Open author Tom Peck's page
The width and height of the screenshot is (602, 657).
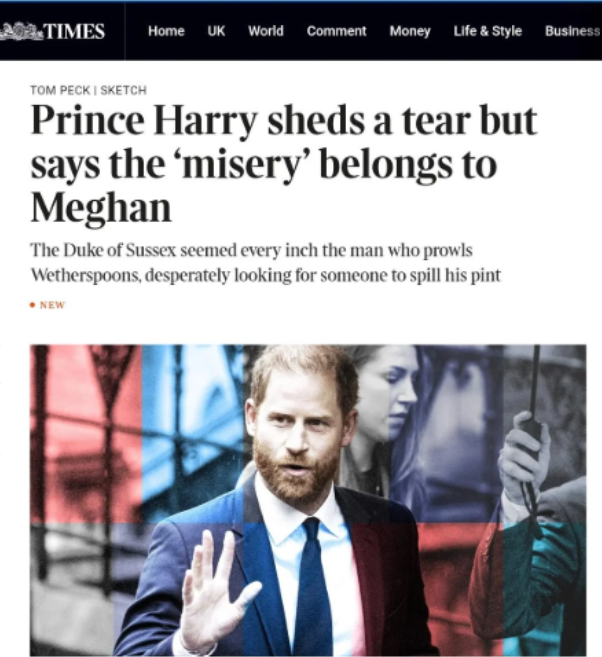(60, 90)
